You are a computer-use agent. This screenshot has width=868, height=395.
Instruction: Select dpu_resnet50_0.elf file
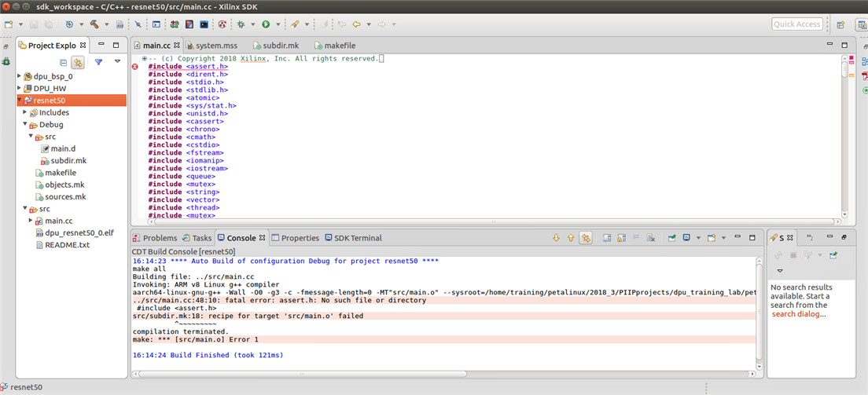pos(74,233)
